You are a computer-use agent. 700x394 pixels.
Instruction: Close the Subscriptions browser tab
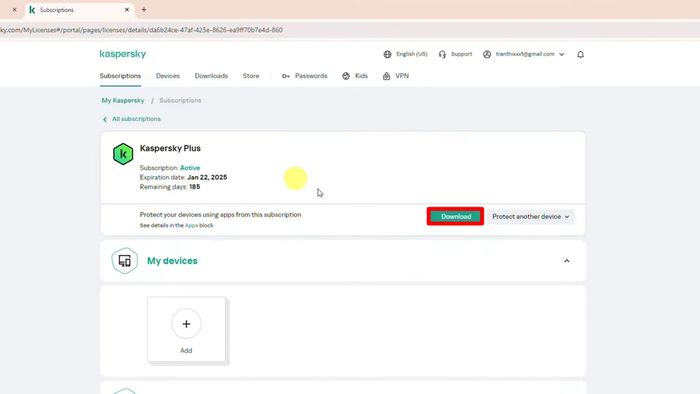point(127,9)
